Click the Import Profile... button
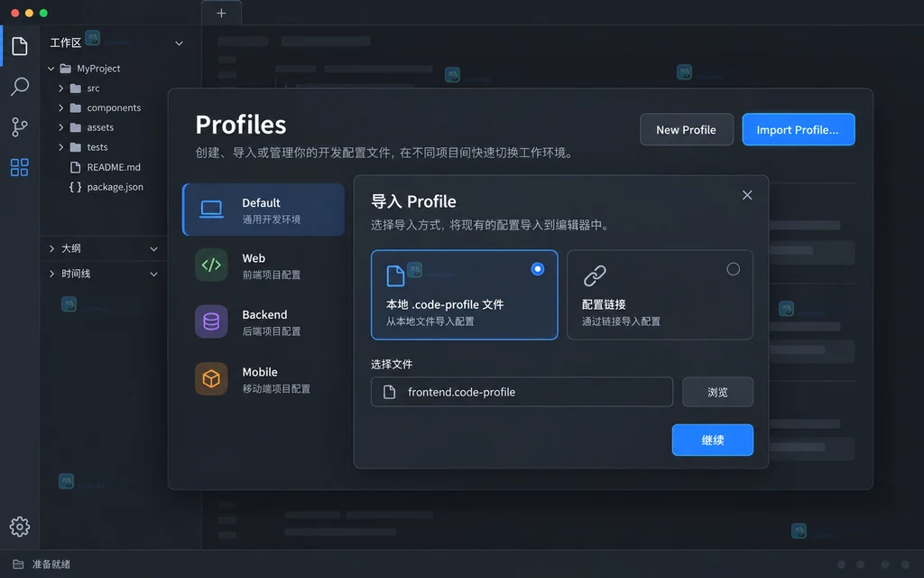 (799, 129)
